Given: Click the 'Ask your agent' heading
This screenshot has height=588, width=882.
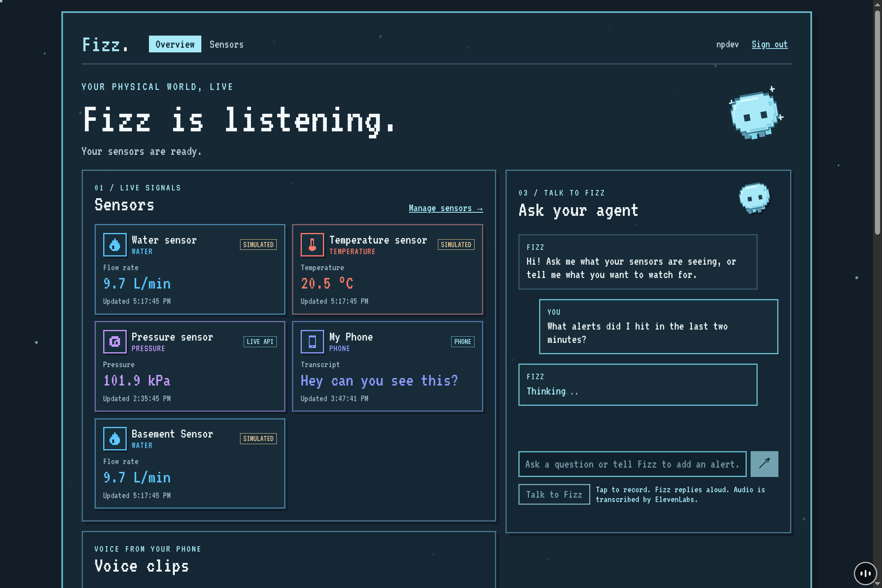Looking at the screenshot, I should click(x=578, y=211).
